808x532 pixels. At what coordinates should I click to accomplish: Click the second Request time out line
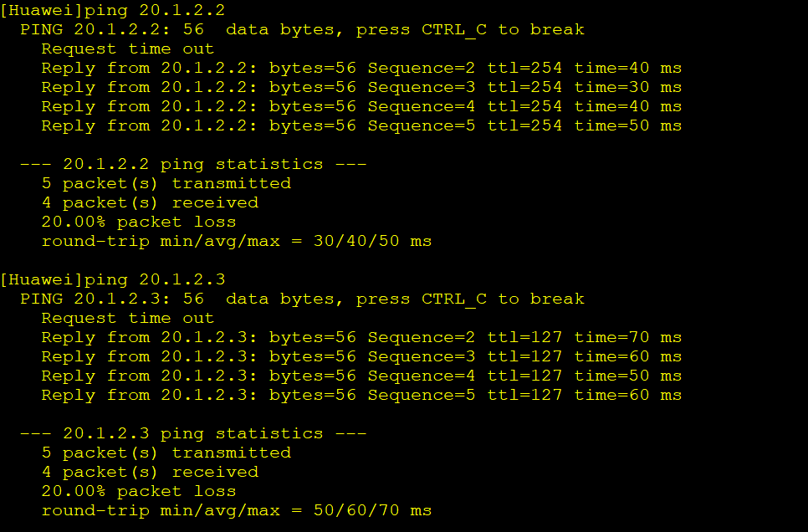pos(128,318)
